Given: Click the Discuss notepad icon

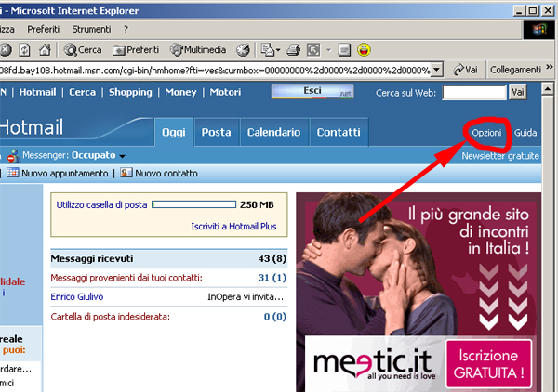Looking at the screenshot, I should click(344, 50).
